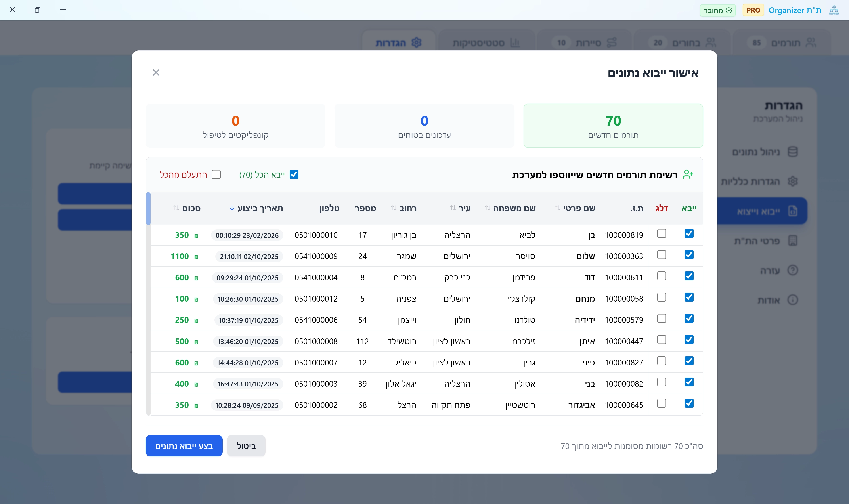This screenshot has height=504, width=849.
Task: Click the statistics bar chart icon
Action: [515, 43]
